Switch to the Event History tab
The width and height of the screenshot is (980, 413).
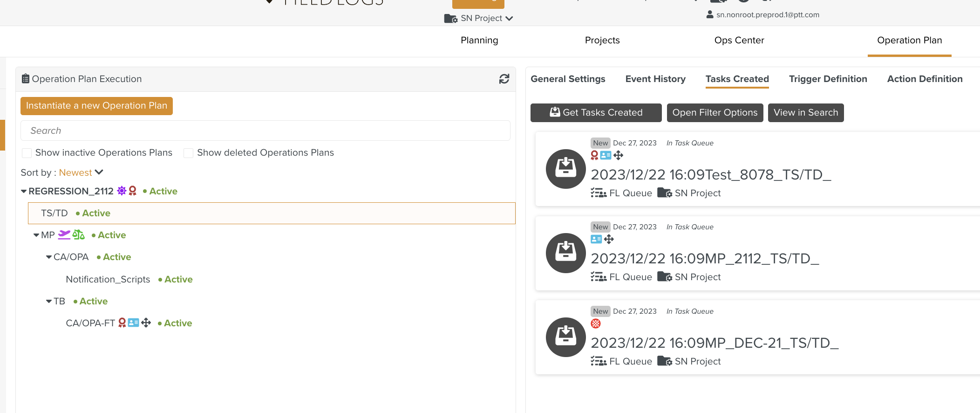coord(655,79)
